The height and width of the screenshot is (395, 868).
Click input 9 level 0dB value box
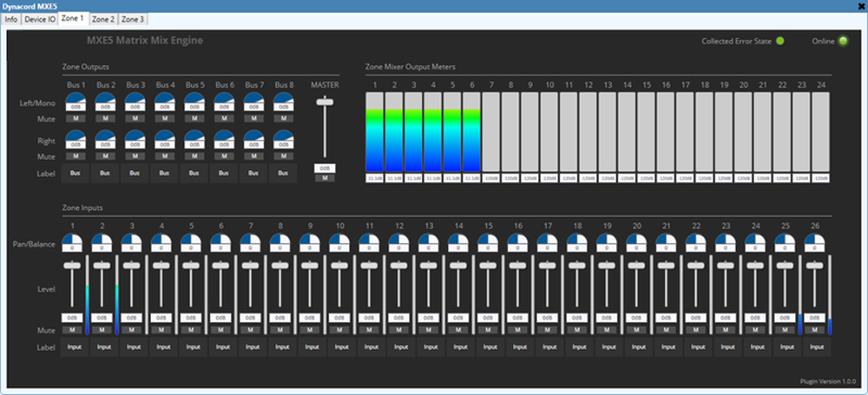pyautogui.click(x=310, y=318)
